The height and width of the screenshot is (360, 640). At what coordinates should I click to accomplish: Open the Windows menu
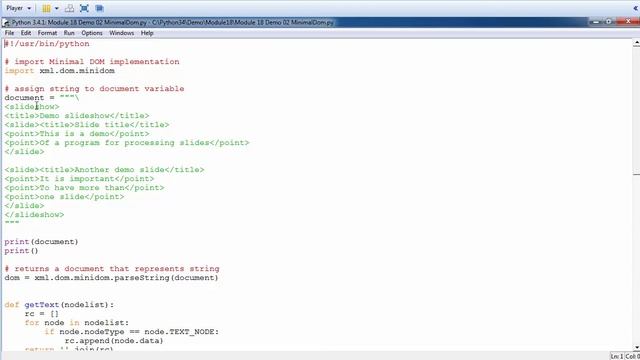point(122,33)
